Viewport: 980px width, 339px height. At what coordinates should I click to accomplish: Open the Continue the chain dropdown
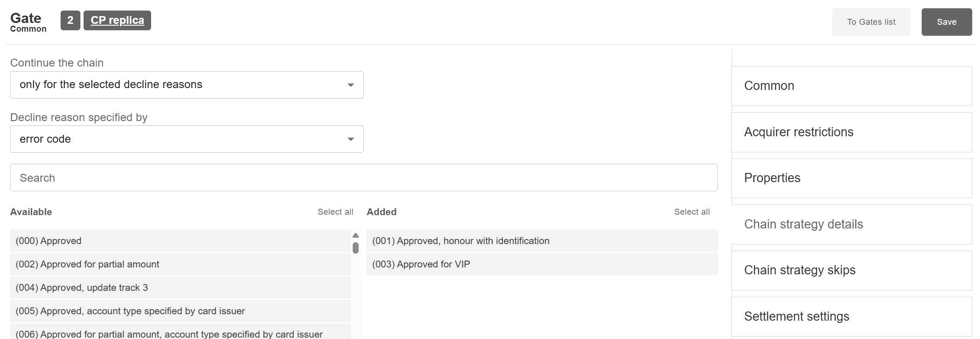click(x=186, y=85)
